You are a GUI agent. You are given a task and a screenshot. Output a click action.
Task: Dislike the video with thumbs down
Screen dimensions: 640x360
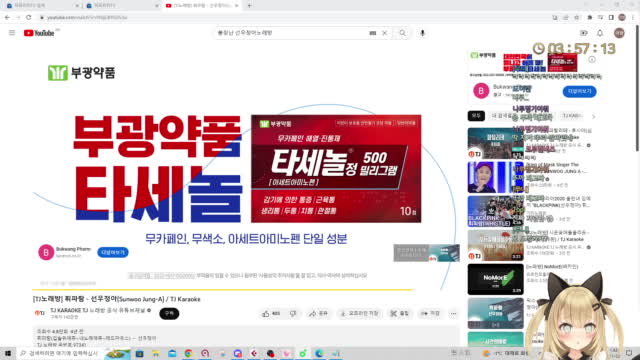click(x=293, y=313)
